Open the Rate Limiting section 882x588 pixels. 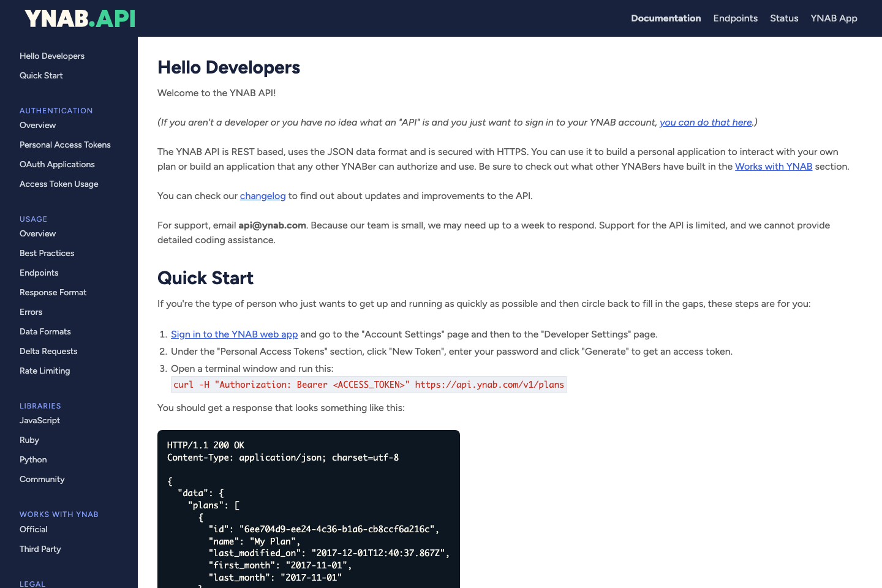(x=45, y=371)
